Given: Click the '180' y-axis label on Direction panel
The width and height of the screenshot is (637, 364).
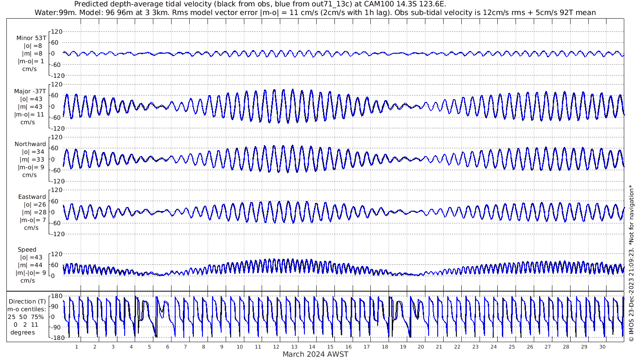Looking at the screenshot, I should 56,296.
